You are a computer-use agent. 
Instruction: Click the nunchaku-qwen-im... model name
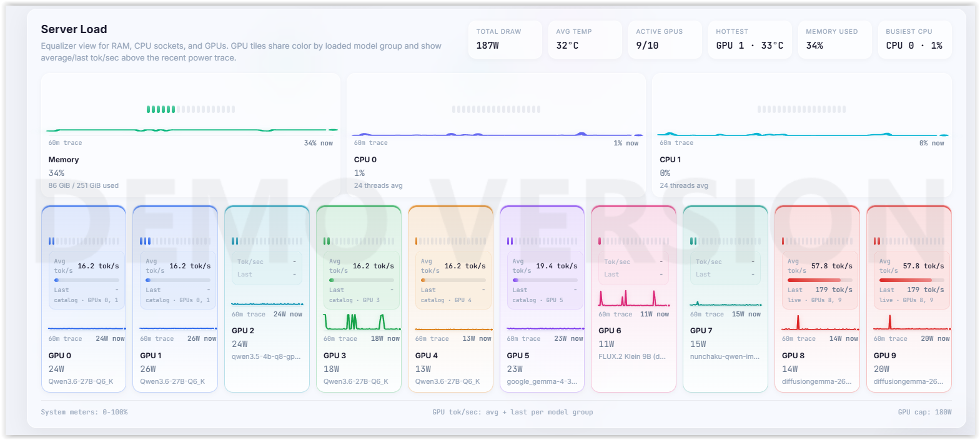[725, 357]
